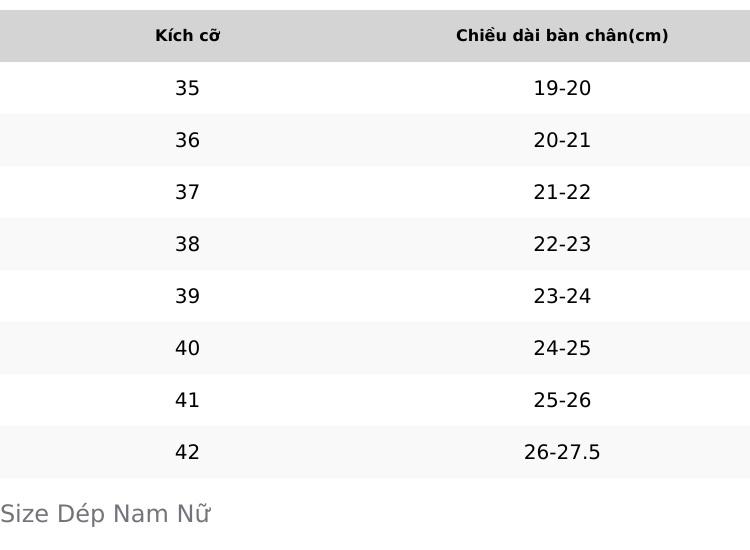This screenshot has width=750, height=550.
Task: Select size 37 cell
Action: (188, 192)
